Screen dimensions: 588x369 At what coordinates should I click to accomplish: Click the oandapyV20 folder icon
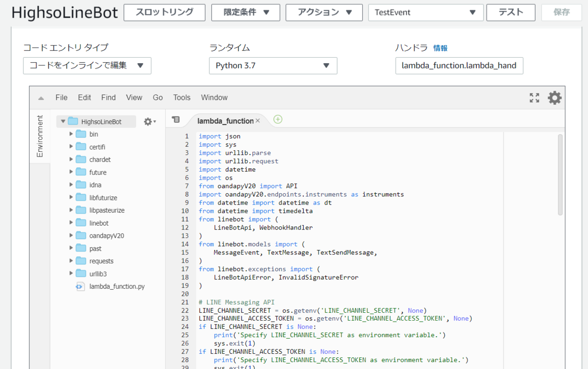point(81,236)
